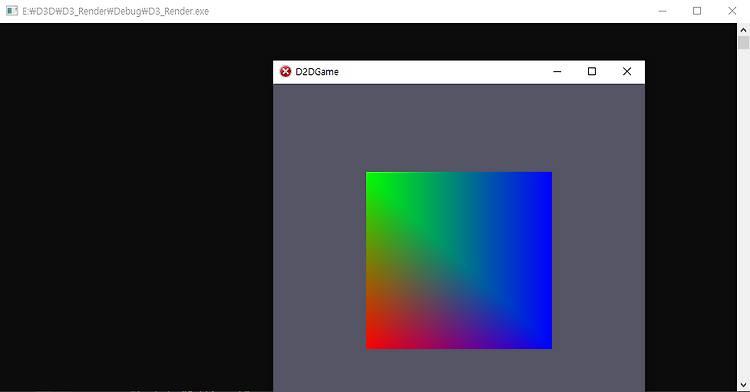Close the D3_Render.exe console window
750x392 pixels.
732,11
